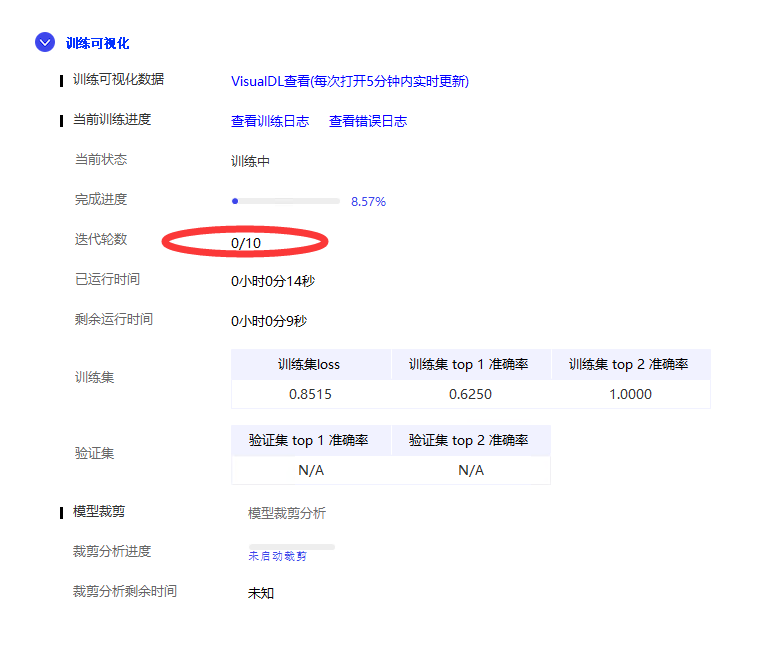
Task: Select 0小时0分9秒 remaining time
Action: [269, 321]
